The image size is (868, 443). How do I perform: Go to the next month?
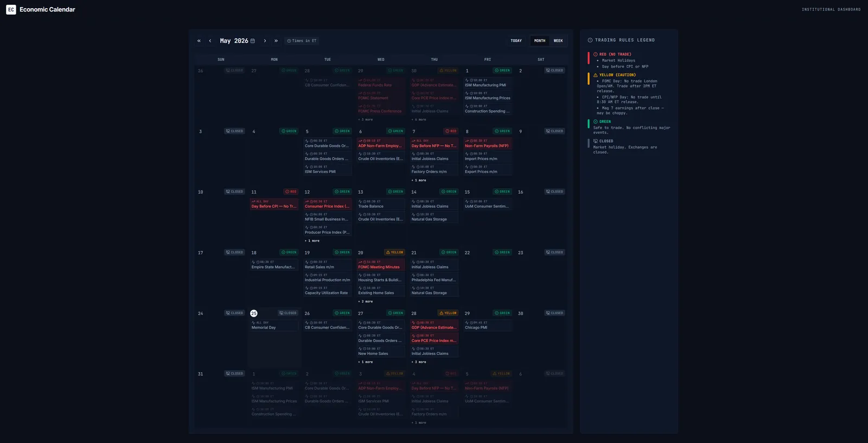click(x=265, y=41)
